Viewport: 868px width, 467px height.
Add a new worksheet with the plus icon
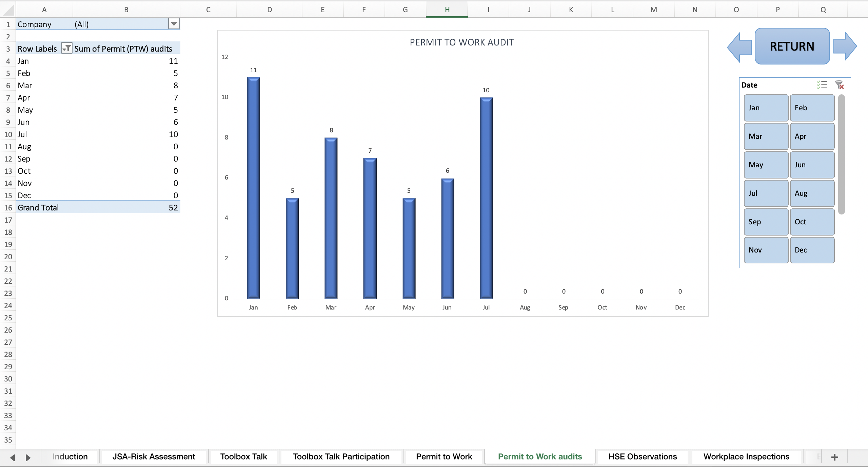pos(835,456)
